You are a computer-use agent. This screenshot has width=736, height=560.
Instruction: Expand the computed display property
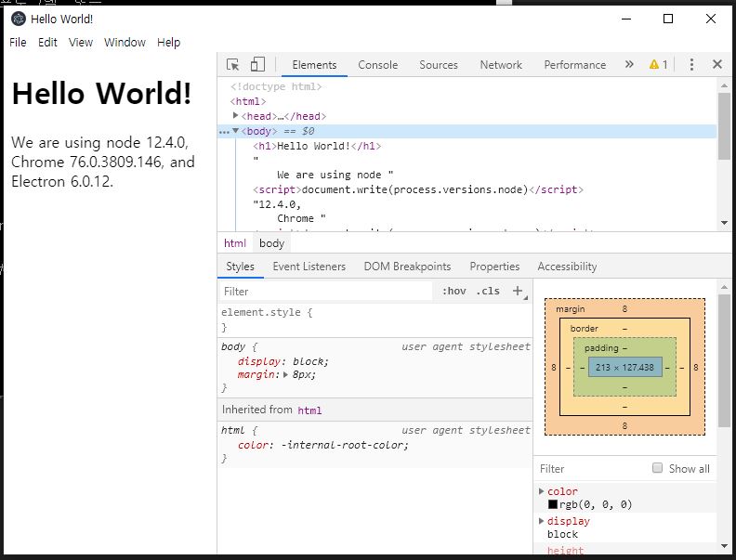click(541, 521)
